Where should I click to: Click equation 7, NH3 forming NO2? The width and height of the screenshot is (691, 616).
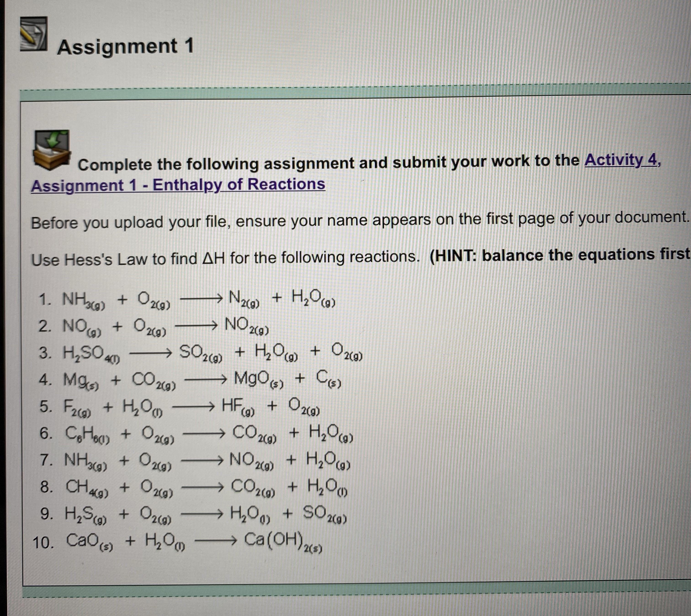(195, 461)
